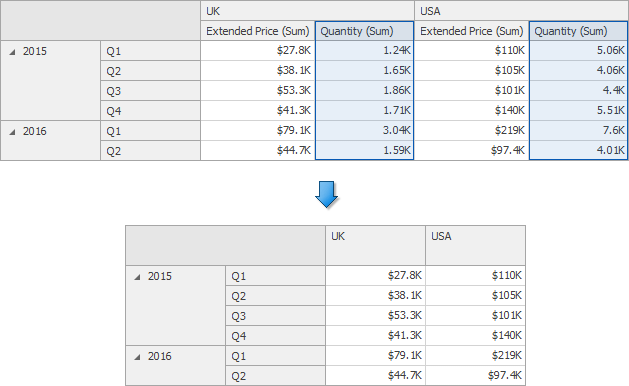Pick the $38.1K cell in the bottom grid

point(375,296)
